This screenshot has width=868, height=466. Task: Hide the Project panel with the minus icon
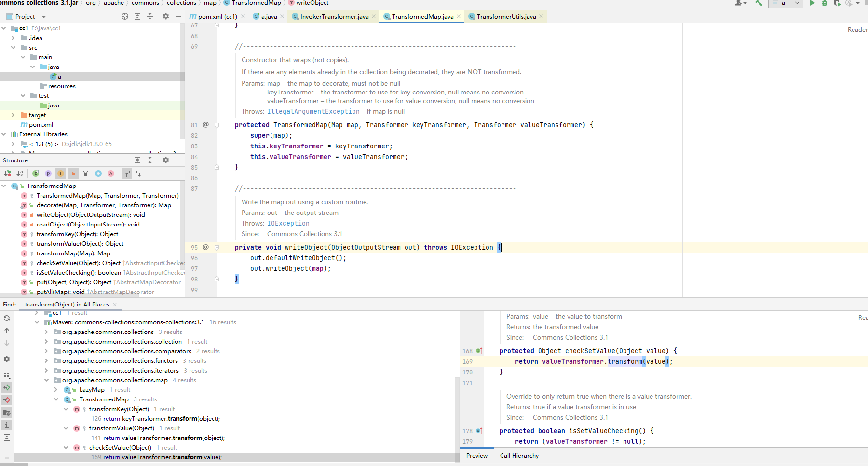pyautogui.click(x=178, y=16)
